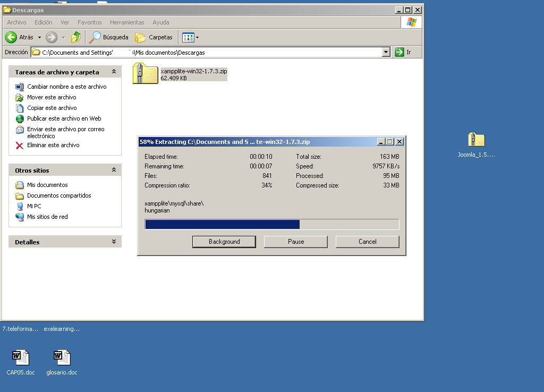
Task: Expand the Detalles panel
Action: coord(114,242)
